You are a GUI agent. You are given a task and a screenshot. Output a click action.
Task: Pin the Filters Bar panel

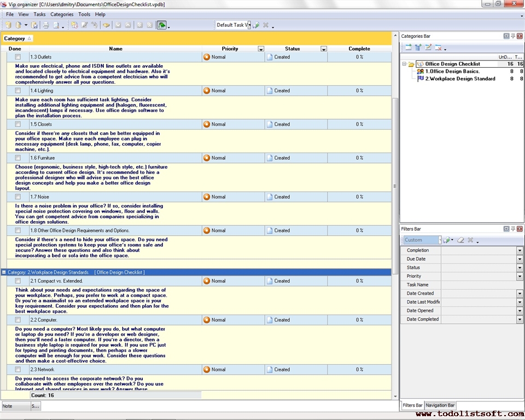pos(513,229)
